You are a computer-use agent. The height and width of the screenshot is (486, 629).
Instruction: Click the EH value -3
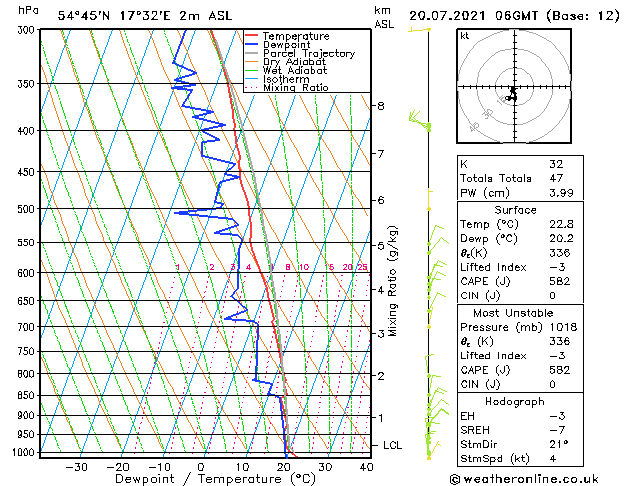point(558,416)
